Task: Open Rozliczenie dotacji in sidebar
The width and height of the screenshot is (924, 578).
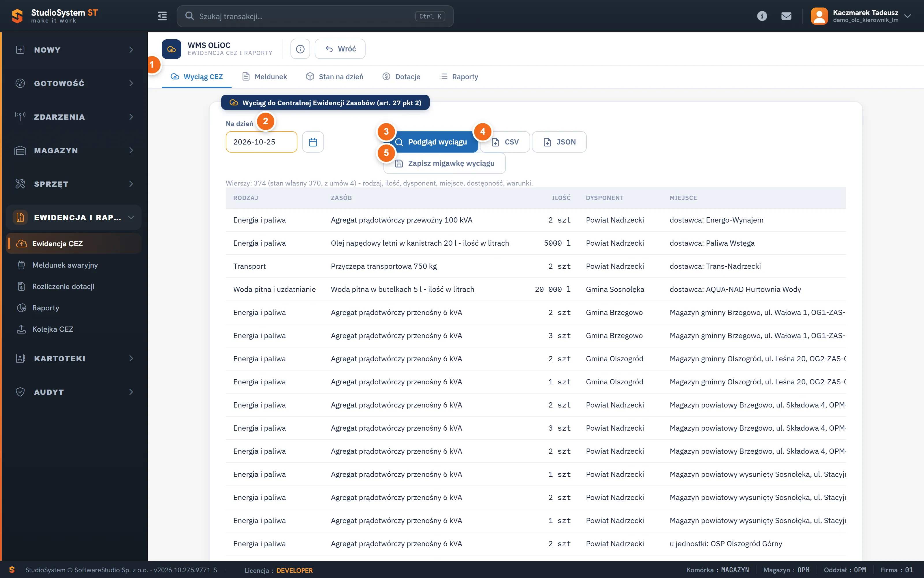Action: pyautogui.click(x=74, y=286)
